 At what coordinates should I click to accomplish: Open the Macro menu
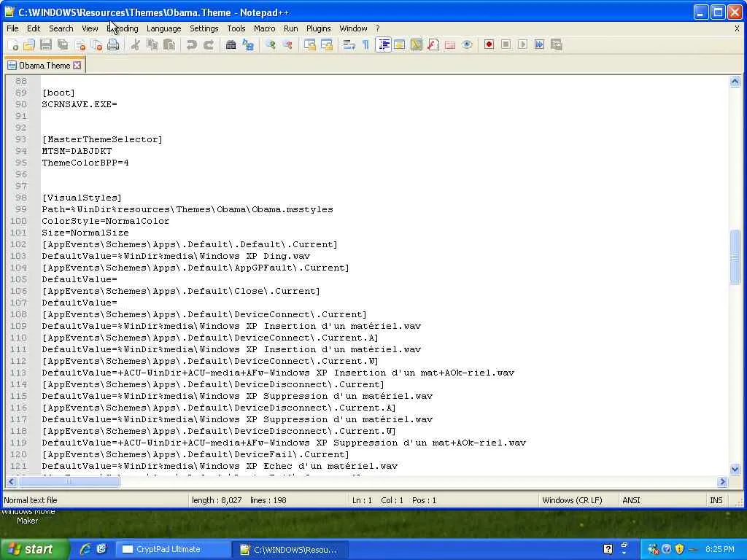coord(264,28)
